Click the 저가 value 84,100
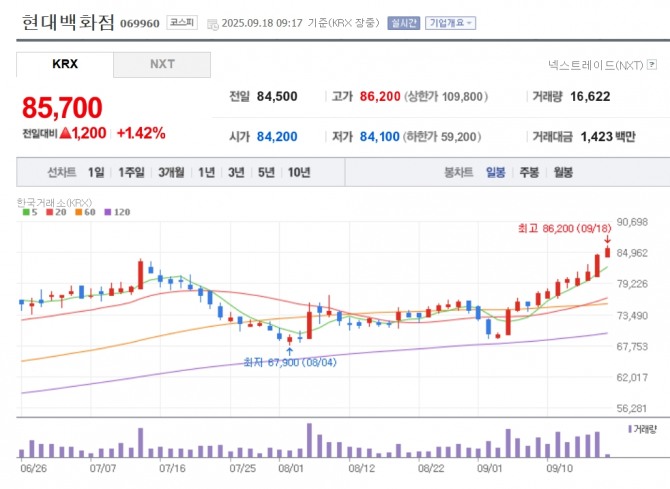 click(379, 136)
